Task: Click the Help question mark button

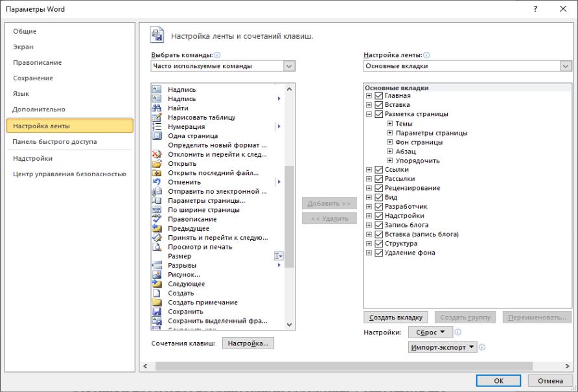Action: pyautogui.click(x=535, y=9)
